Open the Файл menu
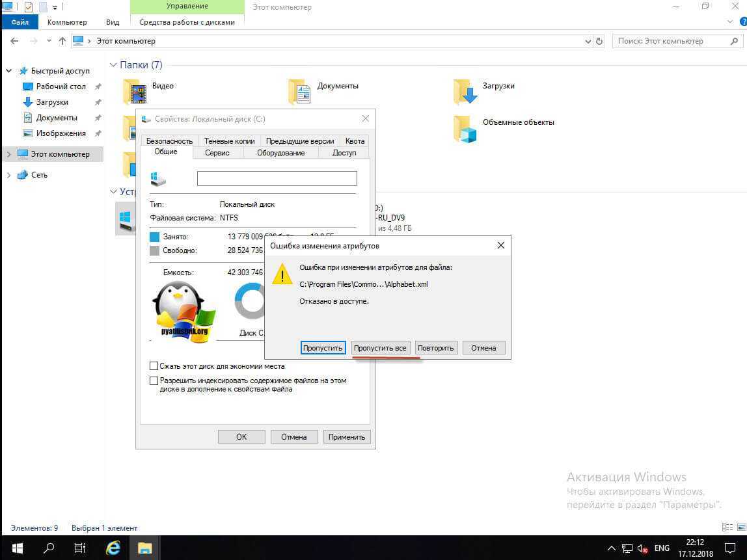Image resolution: width=747 pixels, height=560 pixels. click(20, 22)
